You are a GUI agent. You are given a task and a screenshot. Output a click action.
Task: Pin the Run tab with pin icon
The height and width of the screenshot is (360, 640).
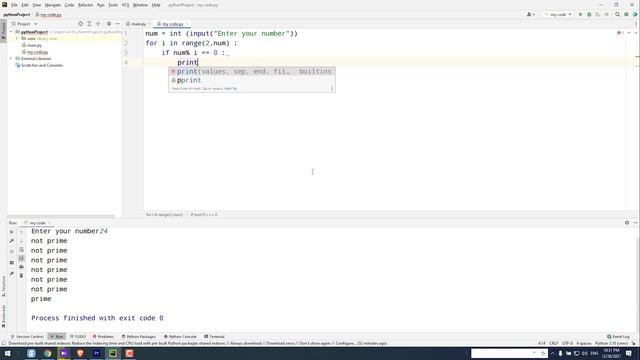[11, 273]
